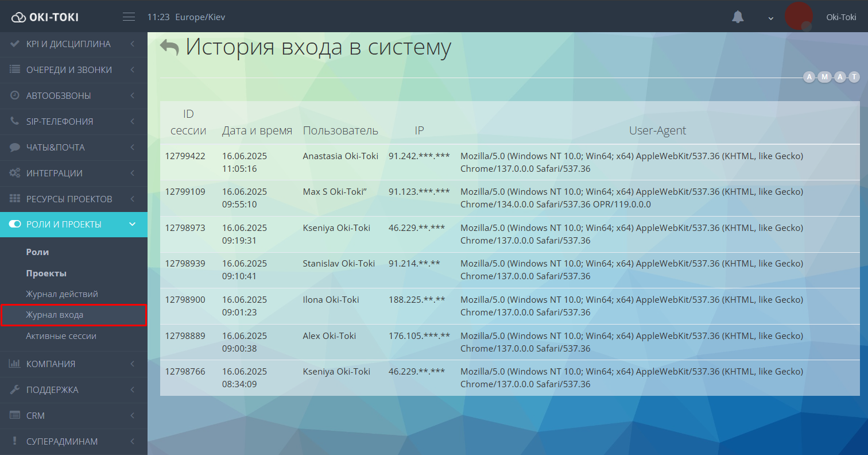The height and width of the screenshot is (455, 868).
Task: Click the red user avatar
Action: coord(799,16)
